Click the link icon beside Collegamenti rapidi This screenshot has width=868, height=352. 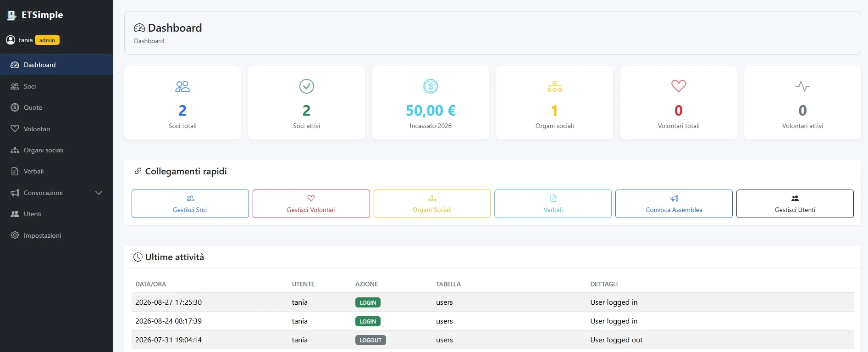[138, 171]
